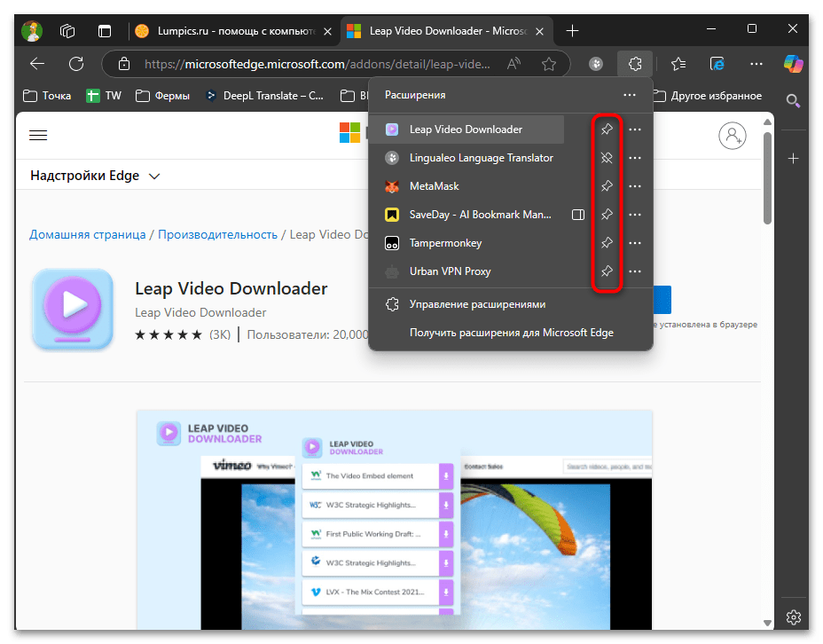The width and height of the screenshot is (823, 644).
Task: Expand the Надстройки Edge dropdown
Action: 95,176
